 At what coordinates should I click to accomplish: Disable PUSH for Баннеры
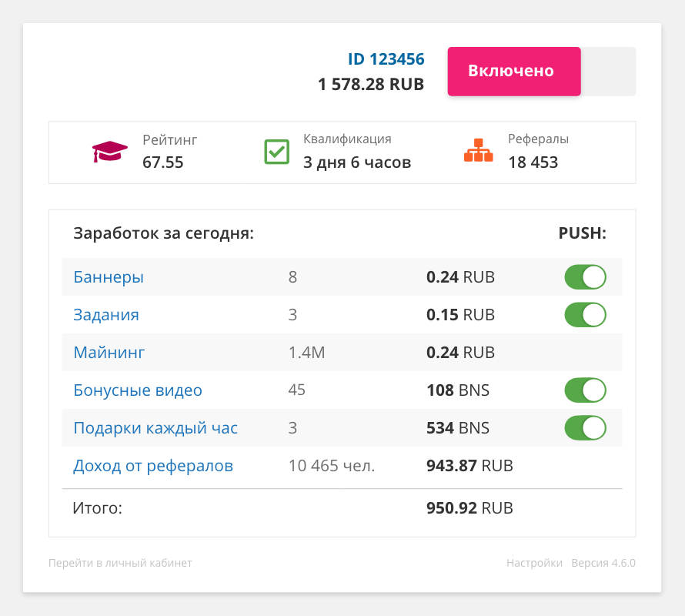click(585, 276)
